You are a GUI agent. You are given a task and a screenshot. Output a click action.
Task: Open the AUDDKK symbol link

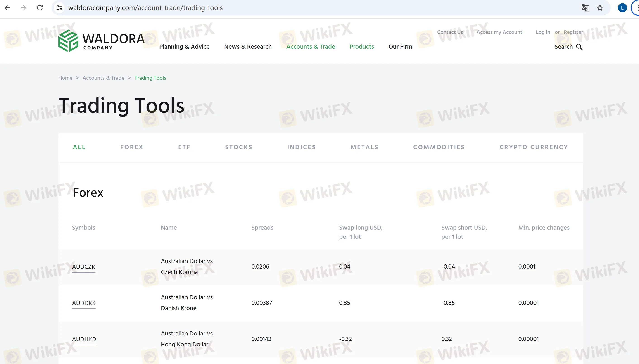84,303
